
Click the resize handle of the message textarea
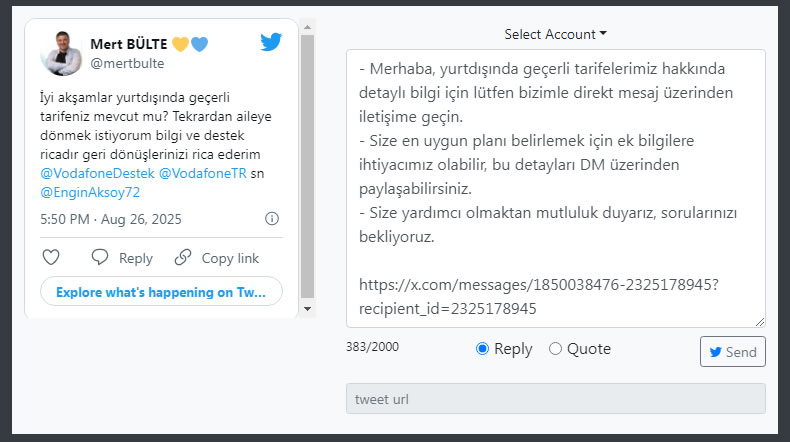(x=760, y=321)
